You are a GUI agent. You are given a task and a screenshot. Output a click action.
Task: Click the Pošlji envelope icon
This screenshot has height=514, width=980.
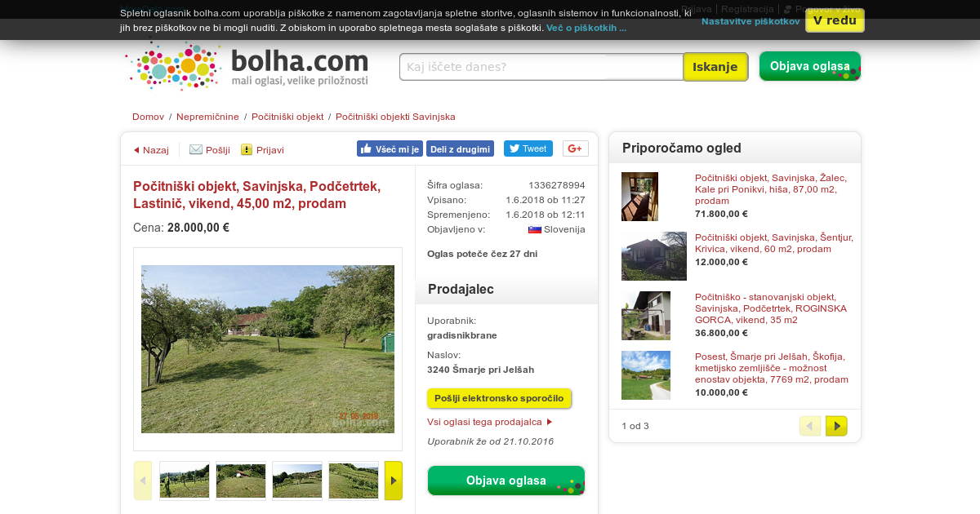196,149
